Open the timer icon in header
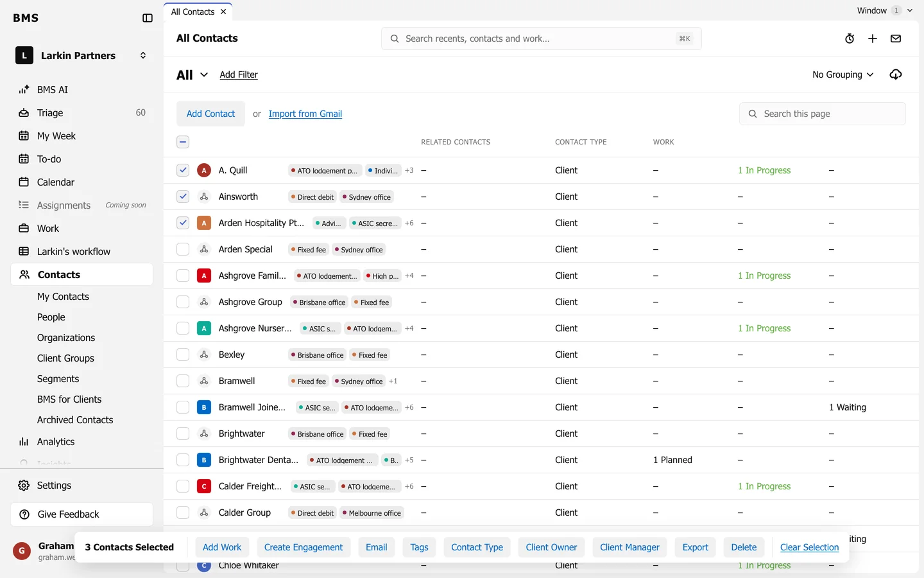This screenshot has width=924, height=578. point(850,39)
